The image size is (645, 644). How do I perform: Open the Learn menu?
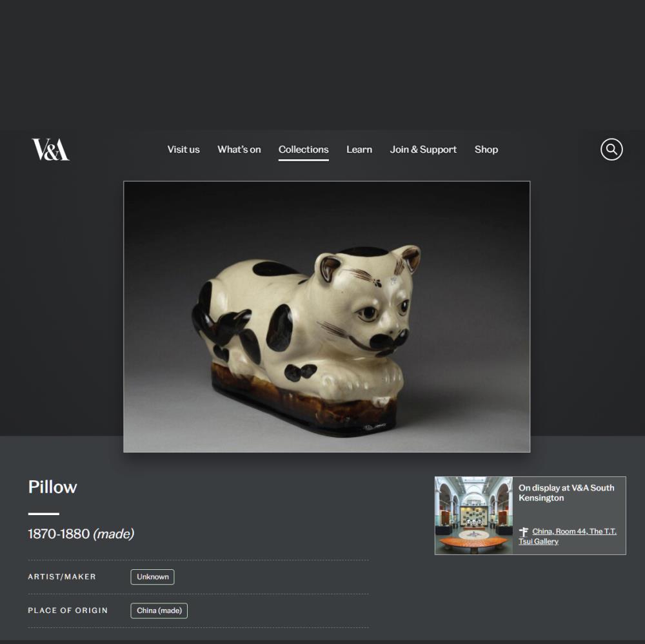(359, 150)
